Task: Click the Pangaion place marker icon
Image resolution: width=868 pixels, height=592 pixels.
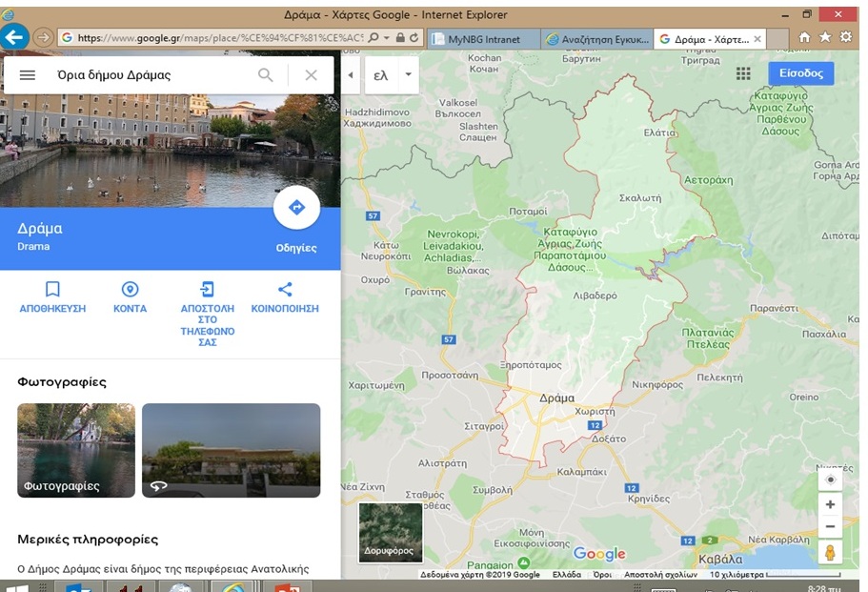Action: pyautogui.click(x=523, y=562)
